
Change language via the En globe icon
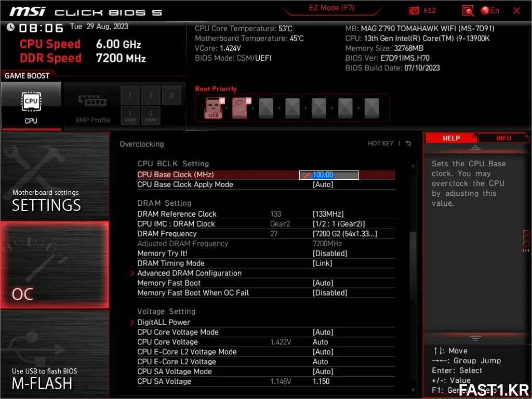pyautogui.click(x=490, y=10)
